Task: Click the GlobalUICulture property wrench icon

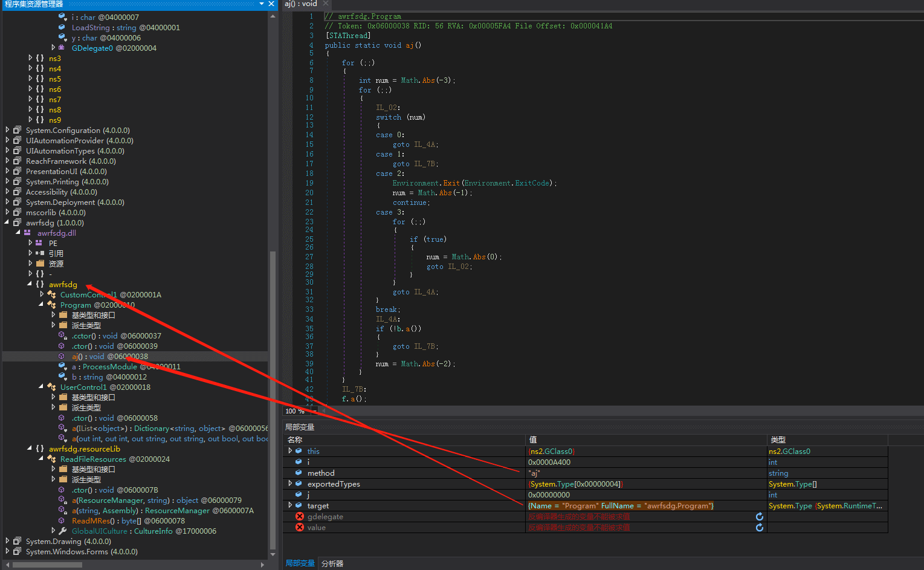Action: 63,531
